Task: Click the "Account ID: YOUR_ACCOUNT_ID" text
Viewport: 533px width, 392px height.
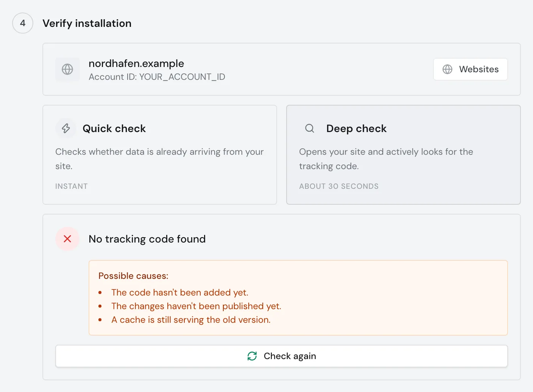Action: (157, 77)
